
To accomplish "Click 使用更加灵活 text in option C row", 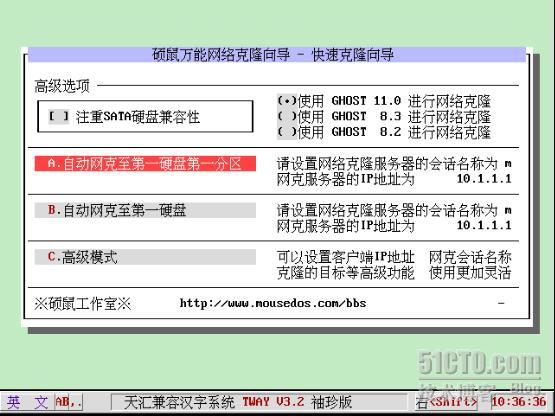I will (470, 273).
